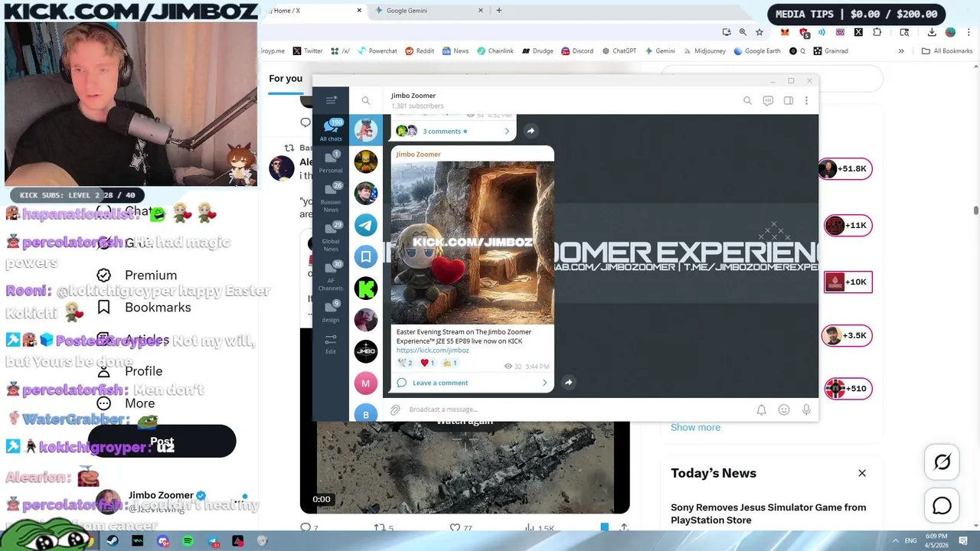The height and width of the screenshot is (551, 980).
Task: Open the Chrome three-dot menu
Action: tap(967, 32)
